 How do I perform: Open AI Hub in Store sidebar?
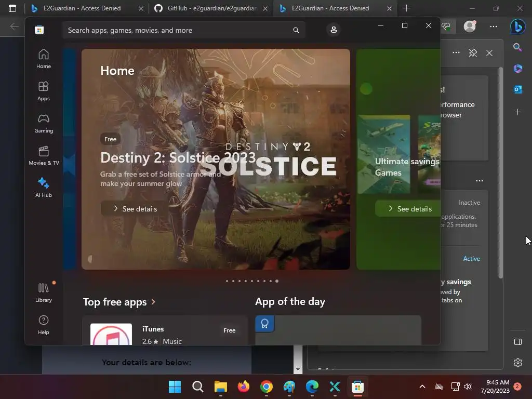44,187
